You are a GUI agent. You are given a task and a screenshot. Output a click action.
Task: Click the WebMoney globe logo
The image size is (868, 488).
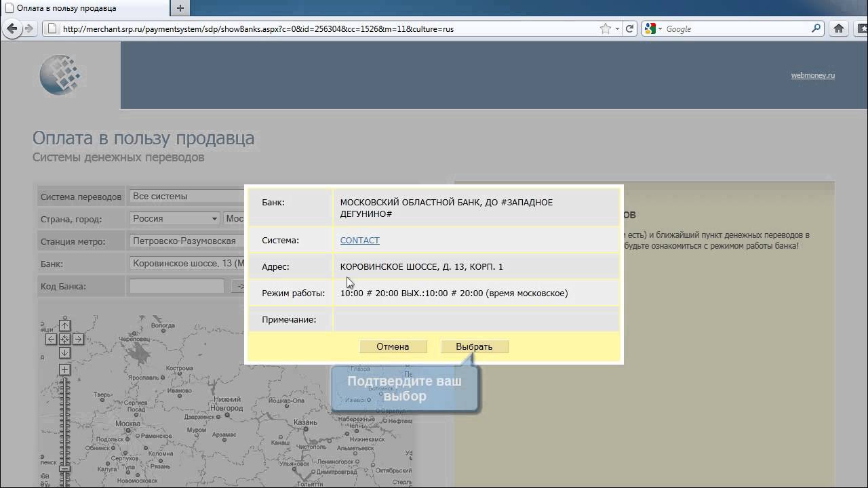(60, 75)
